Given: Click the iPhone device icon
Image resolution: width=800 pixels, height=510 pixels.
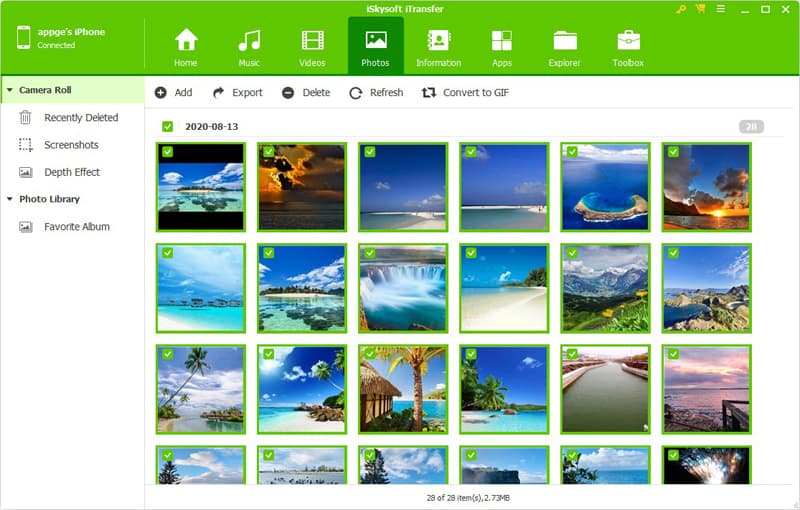Looking at the screenshot, I should 23,37.
